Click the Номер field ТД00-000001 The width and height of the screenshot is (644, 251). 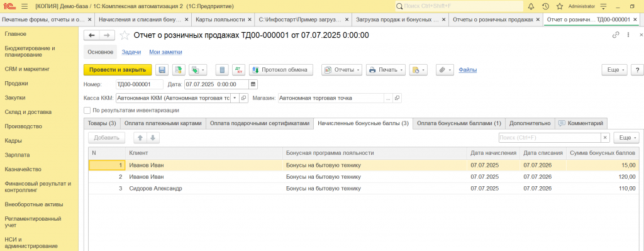coord(140,84)
